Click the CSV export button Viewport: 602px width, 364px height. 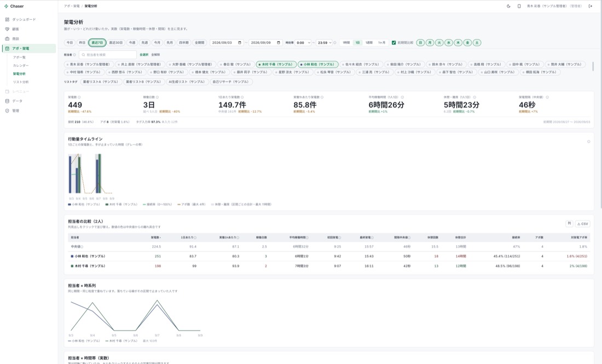(x=583, y=224)
